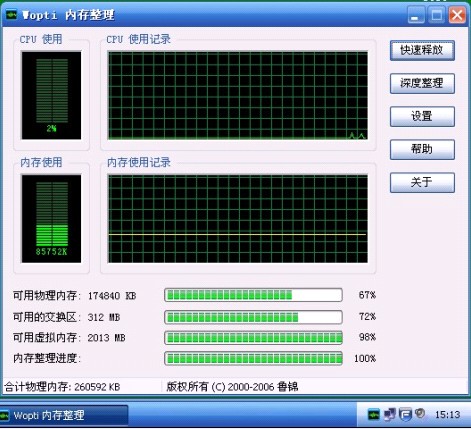This screenshot has width=471, height=429.
Task: Start 深度整理 memory cleanup
Action: [422, 83]
